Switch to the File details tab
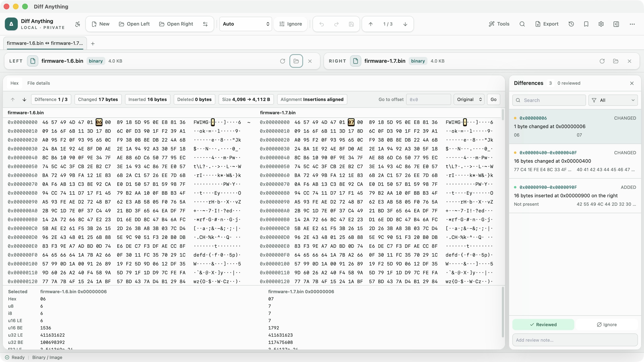 [x=39, y=83]
